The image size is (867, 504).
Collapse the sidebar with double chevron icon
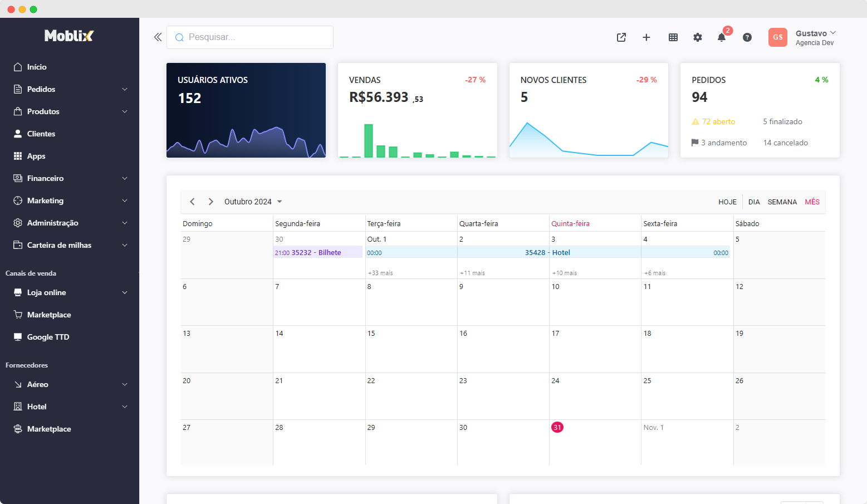pos(158,37)
